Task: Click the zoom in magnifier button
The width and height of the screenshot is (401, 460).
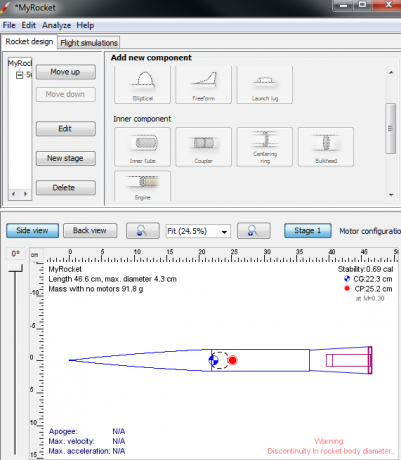Action: click(x=253, y=231)
